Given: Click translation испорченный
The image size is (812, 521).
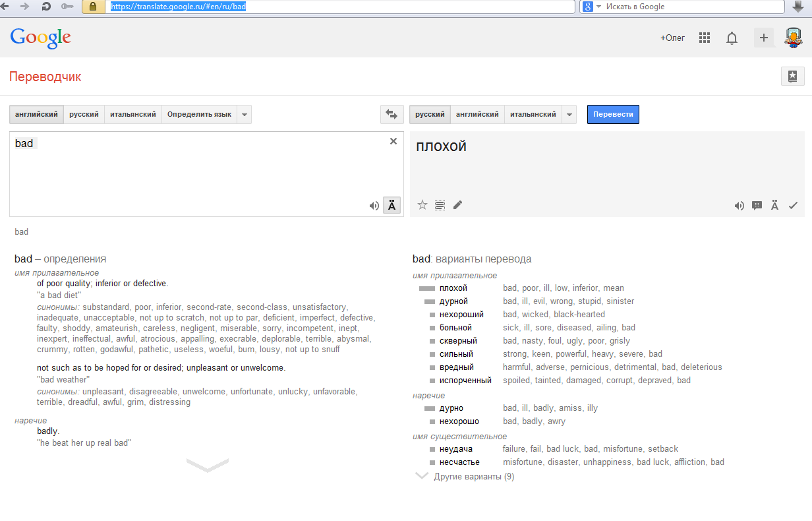Looking at the screenshot, I should 465,381.
